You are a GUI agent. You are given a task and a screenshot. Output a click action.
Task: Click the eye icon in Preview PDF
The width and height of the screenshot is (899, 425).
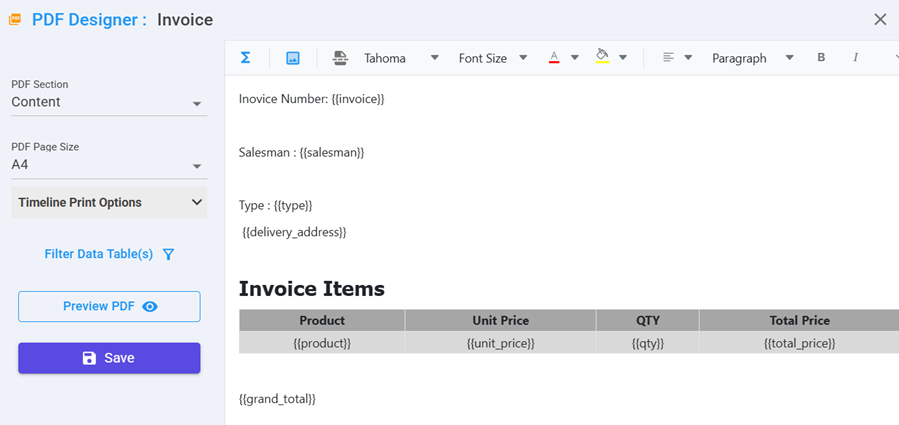150,307
